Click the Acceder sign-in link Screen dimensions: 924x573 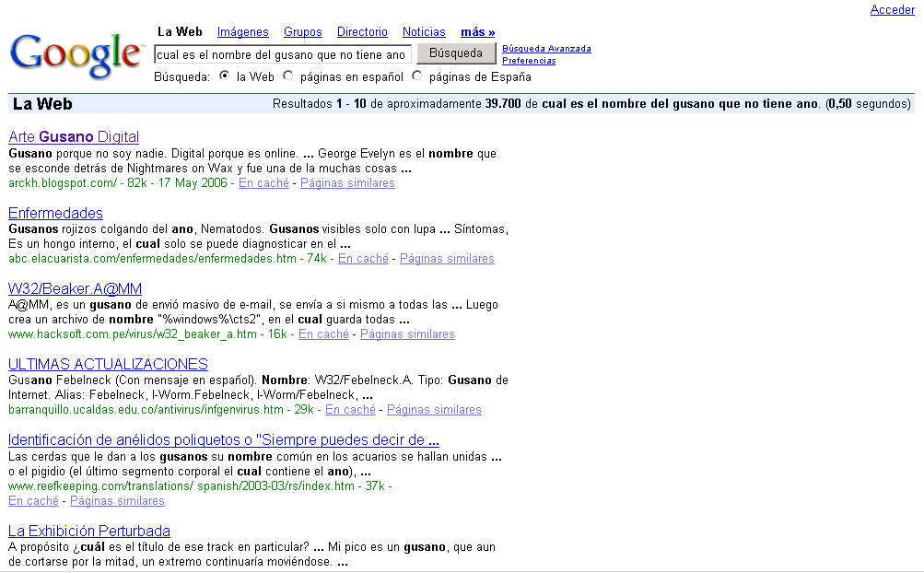click(892, 9)
